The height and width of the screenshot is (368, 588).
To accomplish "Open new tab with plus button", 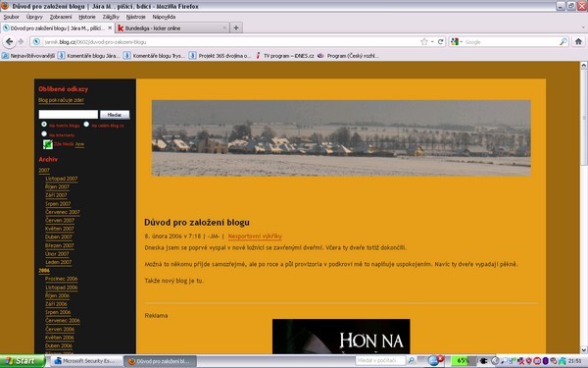I will pos(236,27).
